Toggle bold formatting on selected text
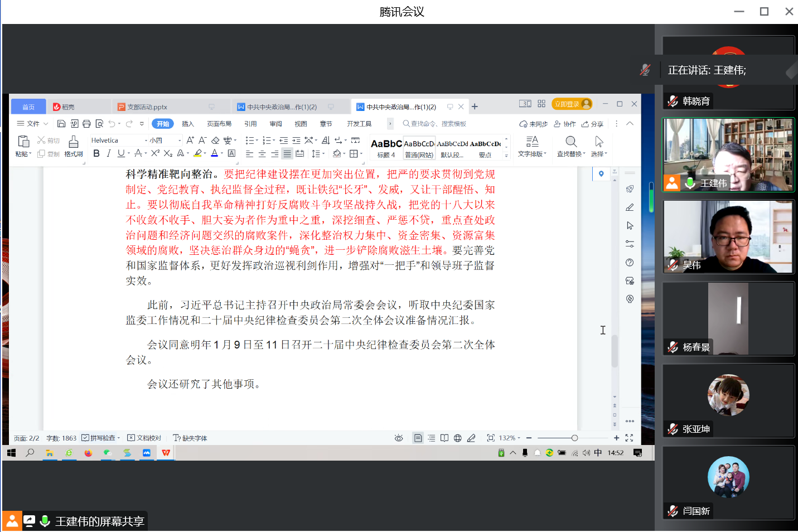The height and width of the screenshot is (532, 798). [96, 153]
